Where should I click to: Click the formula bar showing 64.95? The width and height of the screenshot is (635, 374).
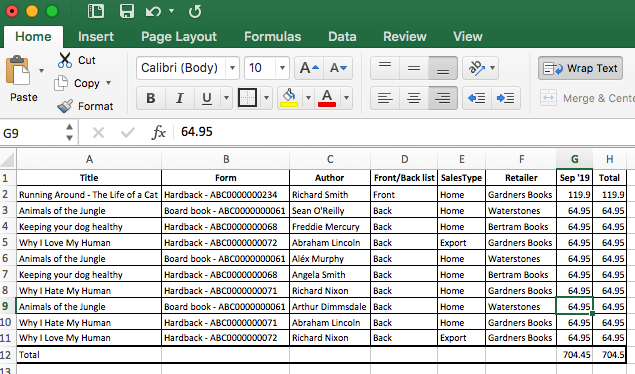[x=404, y=132]
